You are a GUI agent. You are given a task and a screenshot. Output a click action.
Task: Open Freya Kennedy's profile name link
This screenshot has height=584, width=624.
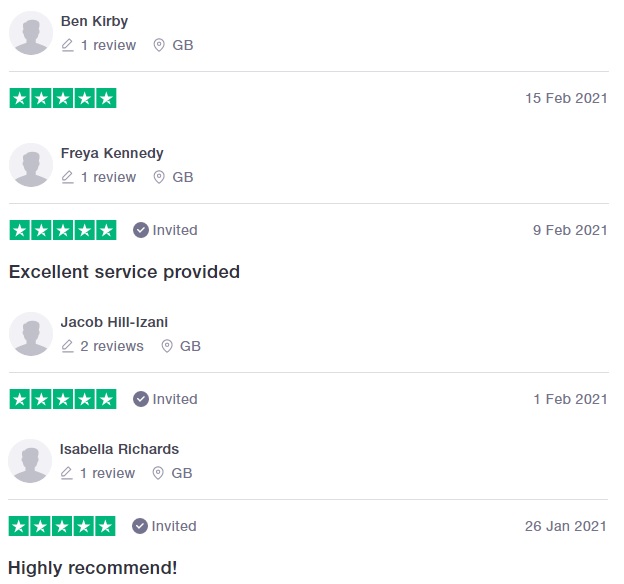[112, 153]
